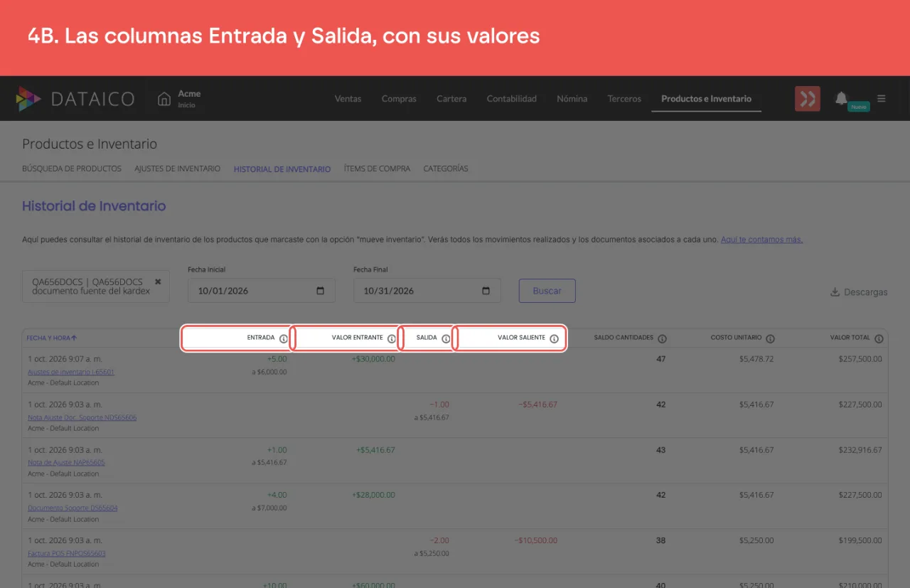Click the Entrada column info icon
The height and width of the screenshot is (588, 910).
coord(284,338)
